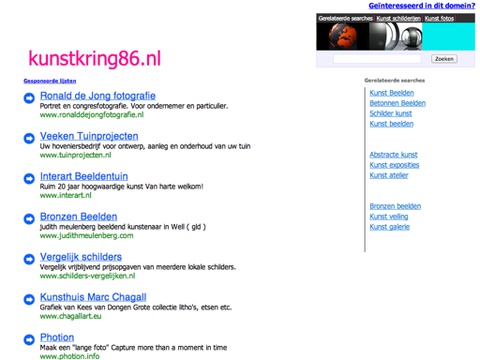This screenshot has height=360, width=480.
Task: Open related search Kunst galerie
Action: point(390,227)
